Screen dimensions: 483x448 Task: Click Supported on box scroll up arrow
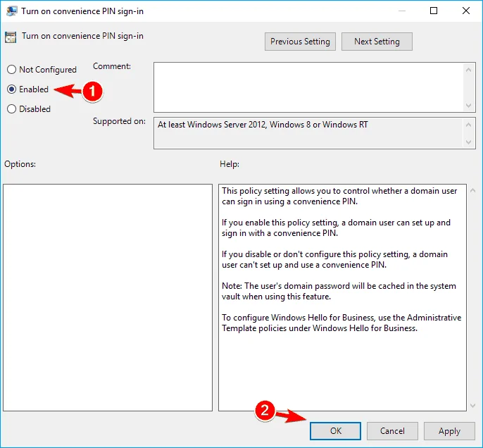coord(468,125)
